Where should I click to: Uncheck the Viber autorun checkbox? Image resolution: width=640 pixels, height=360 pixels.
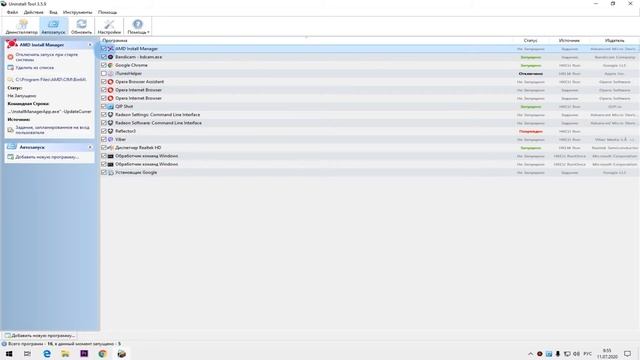tap(104, 139)
